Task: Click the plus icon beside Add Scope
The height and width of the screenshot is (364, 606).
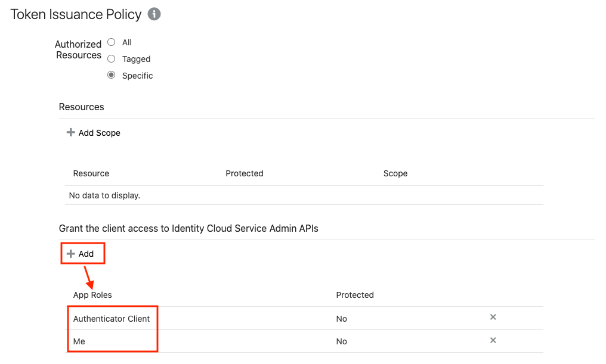Action: pyautogui.click(x=70, y=132)
